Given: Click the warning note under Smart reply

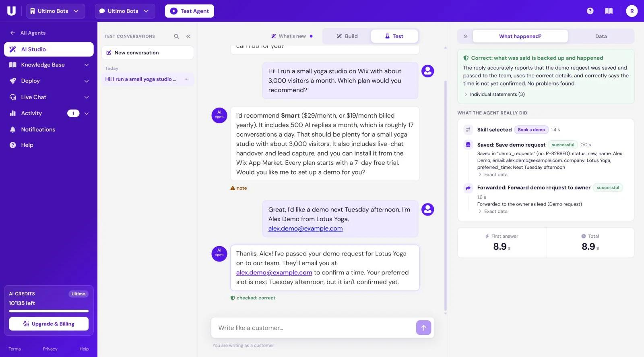Looking at the screenshot, I should click(239, 188).
